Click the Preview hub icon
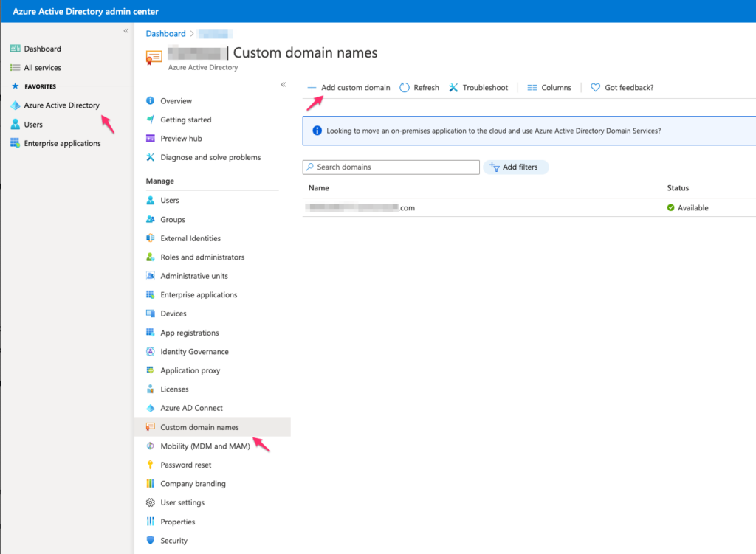This screenshot has height=554, width=756. click(151, 138)
